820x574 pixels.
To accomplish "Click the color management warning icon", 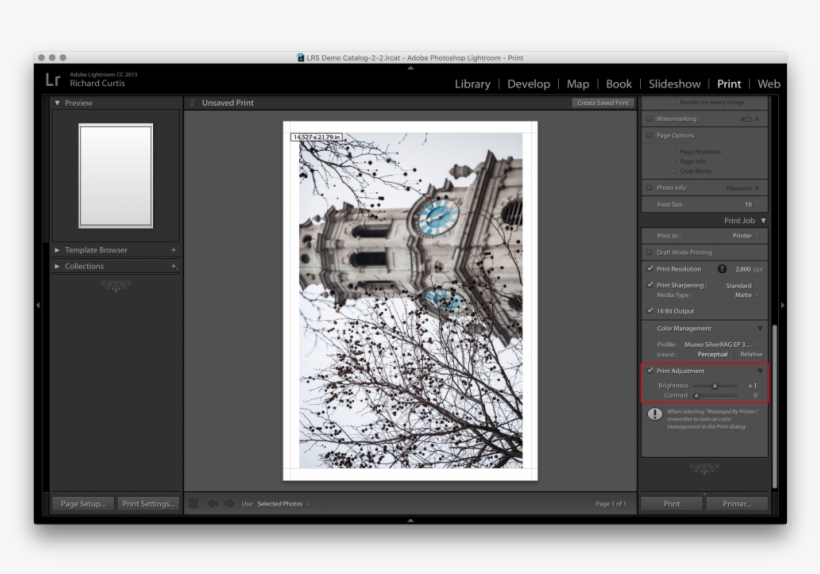I will [655, 414].
